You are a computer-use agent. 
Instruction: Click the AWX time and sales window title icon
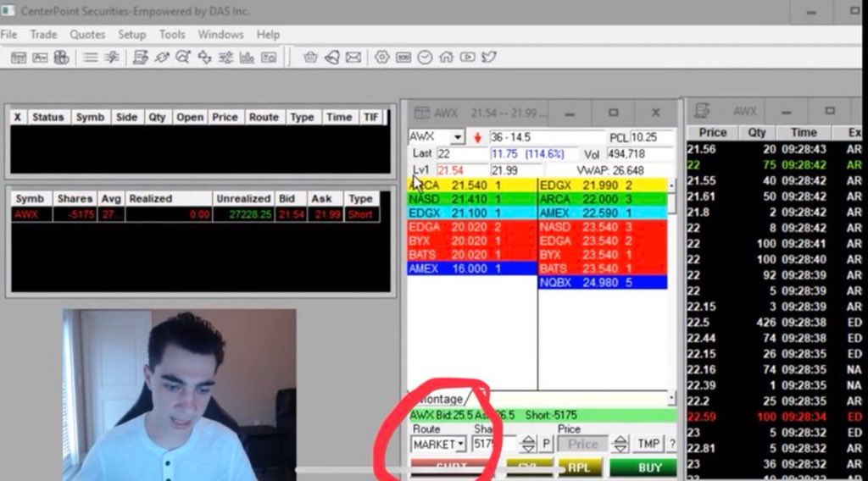click(702, 111)
